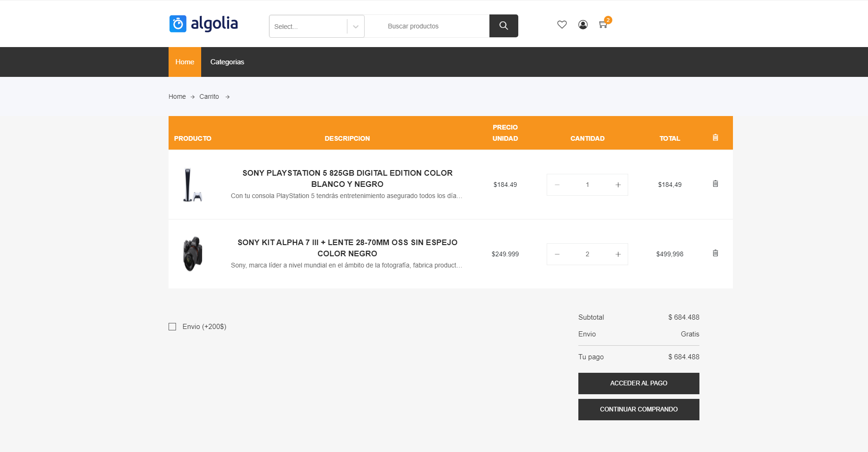Click CONTINUAR COMPRANDO button
The image size is (868, 452).
(x=639, y=410)
